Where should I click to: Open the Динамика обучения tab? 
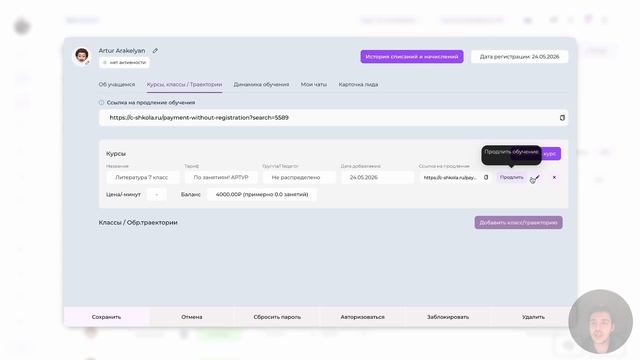coord(261,84)
